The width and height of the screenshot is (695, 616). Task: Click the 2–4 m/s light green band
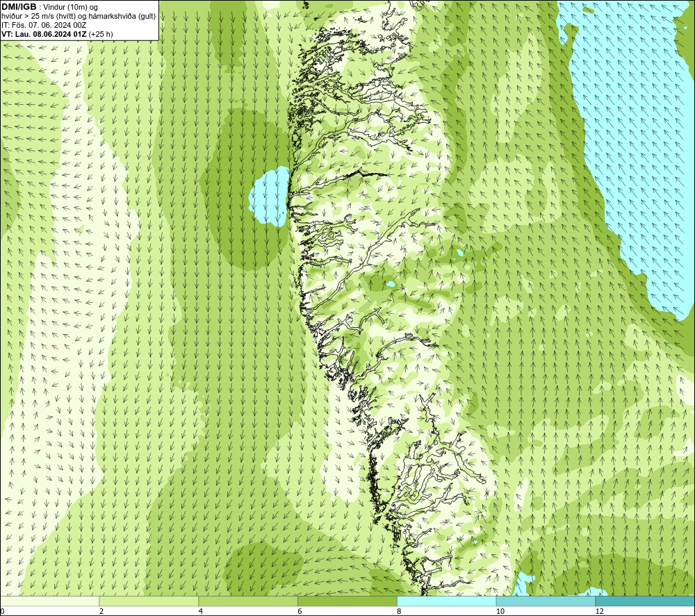149,601
